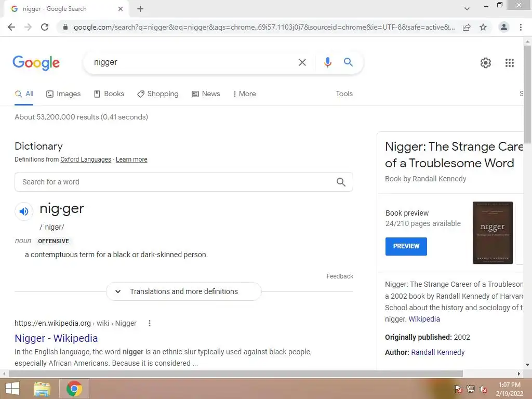This screenshot has width=532, height=399.
Task: Click the horizontal scrollbar thumb
Action: pyautogui.click(x=236, y=374)
